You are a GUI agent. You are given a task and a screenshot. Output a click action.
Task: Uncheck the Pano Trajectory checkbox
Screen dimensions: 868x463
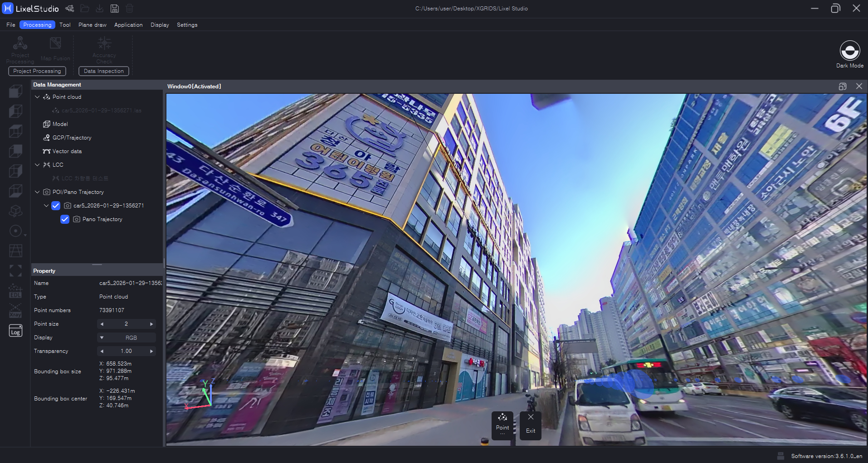[65, 219]
